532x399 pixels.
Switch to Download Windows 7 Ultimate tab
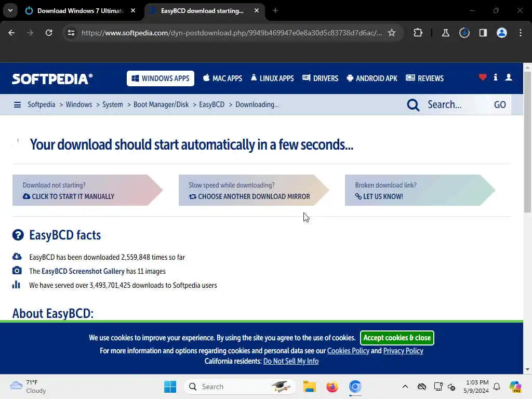click(x=80, y=11)
